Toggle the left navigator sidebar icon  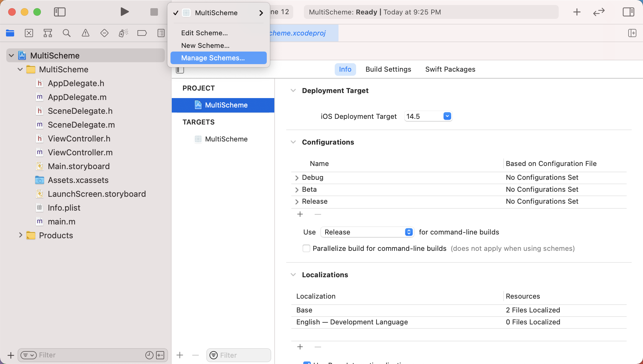pos(59,12)
